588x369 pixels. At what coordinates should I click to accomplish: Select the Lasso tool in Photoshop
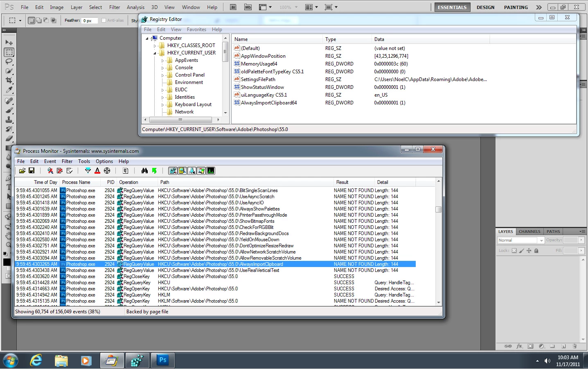click(9, 62)
